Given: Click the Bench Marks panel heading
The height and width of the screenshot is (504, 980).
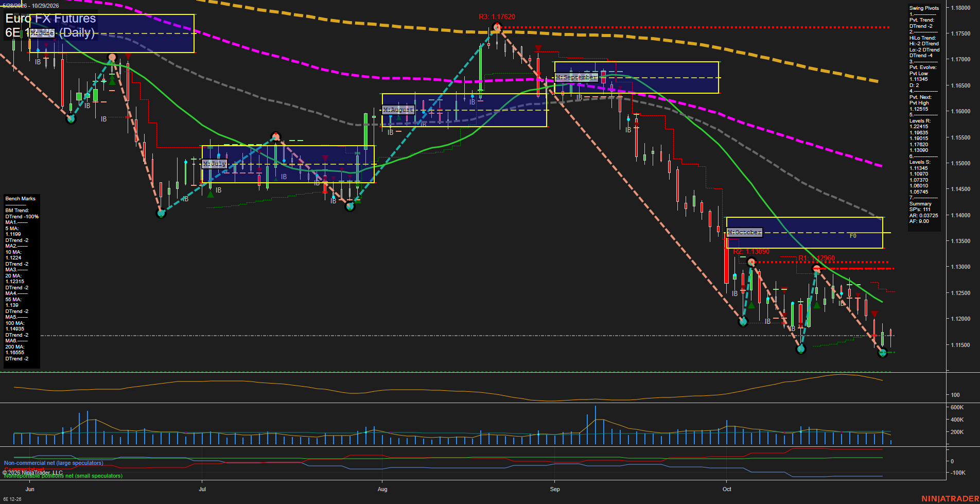Looking at the screenshot, I should coord(21,199).
